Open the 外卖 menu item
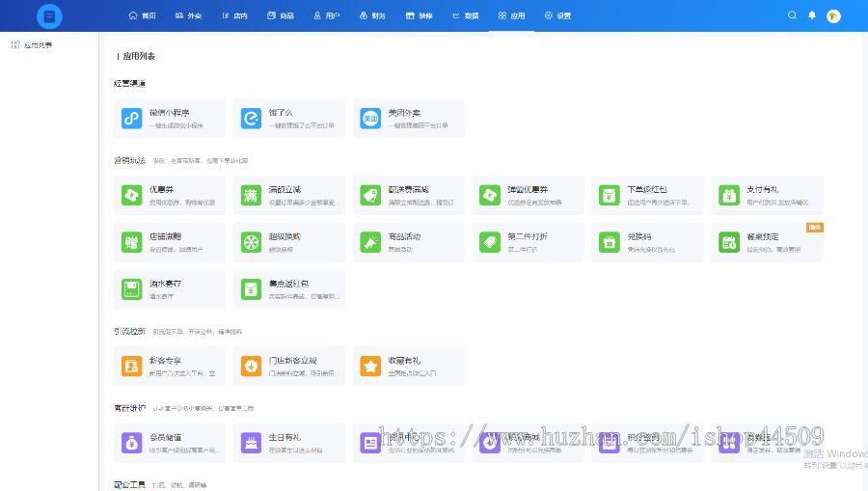This screenshot has height=491, width=868. [x=189, y=16]
